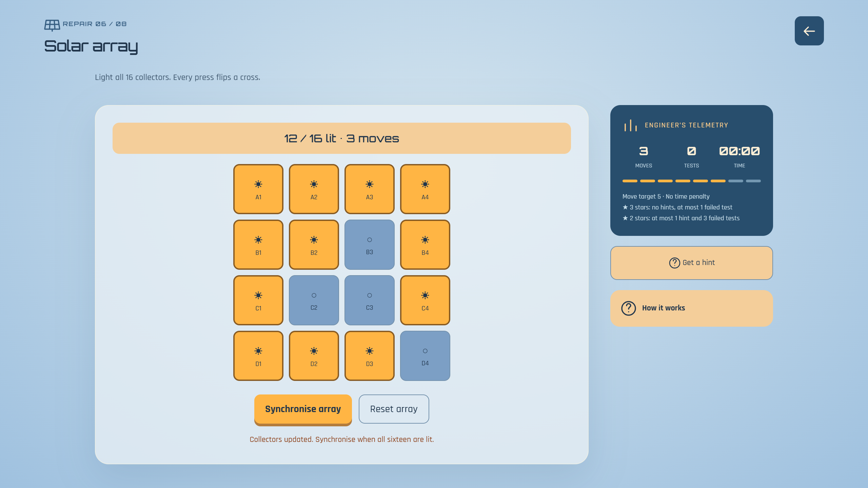This screenshot has width=868, height=488.
Task: Reset the array
Action: click(x=394, y=409)
